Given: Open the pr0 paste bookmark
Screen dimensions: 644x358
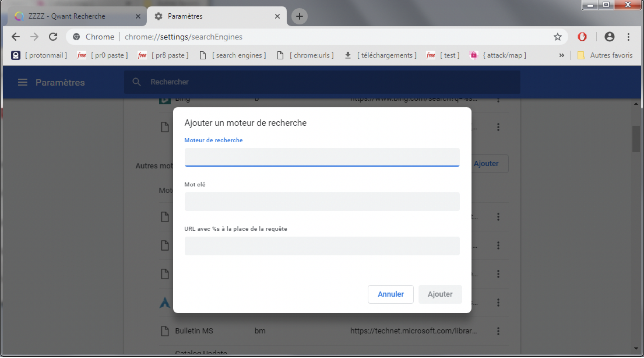Looking at the screenshot, I should tap(102, 55).
